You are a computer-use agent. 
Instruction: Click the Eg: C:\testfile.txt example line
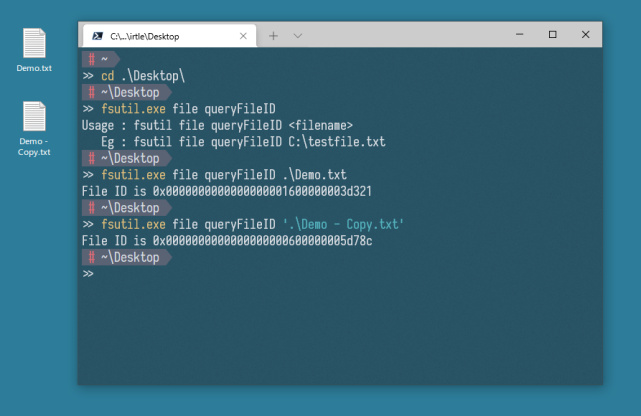tap(243, 142)
